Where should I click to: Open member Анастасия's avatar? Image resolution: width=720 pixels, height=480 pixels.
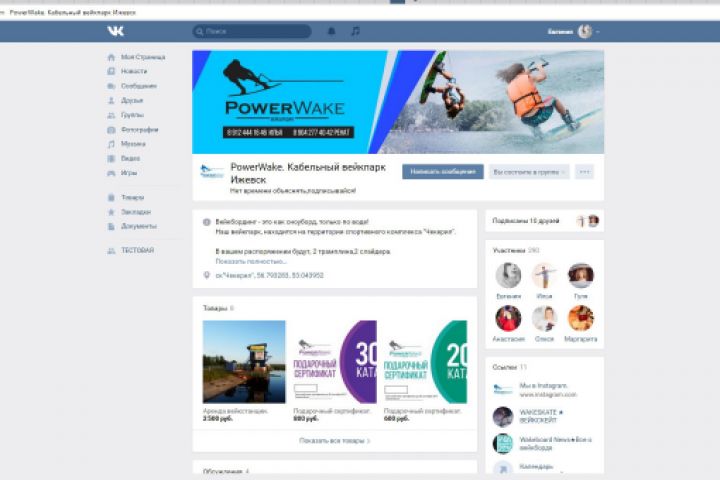(508, 318)
